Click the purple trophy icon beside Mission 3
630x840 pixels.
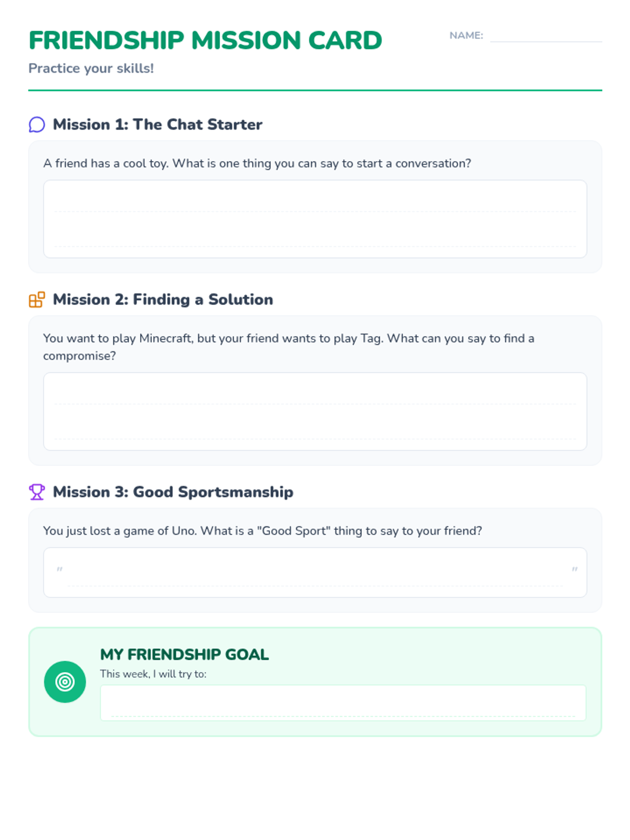(x=37, y=492)
